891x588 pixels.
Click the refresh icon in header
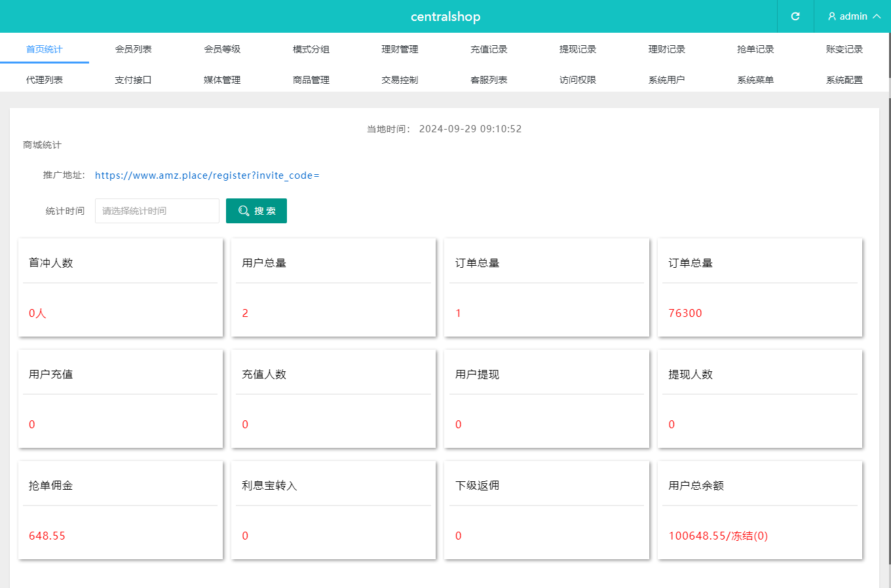coord(795,16)
